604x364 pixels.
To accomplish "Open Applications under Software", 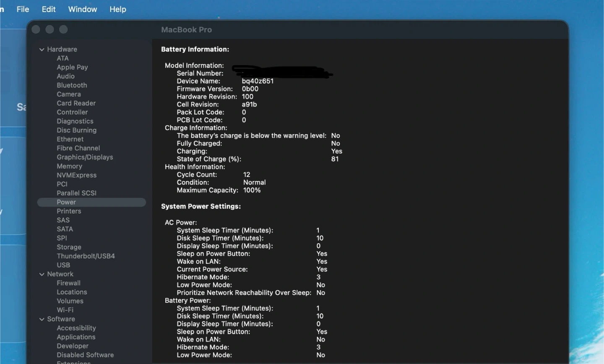I will [76, 337].
